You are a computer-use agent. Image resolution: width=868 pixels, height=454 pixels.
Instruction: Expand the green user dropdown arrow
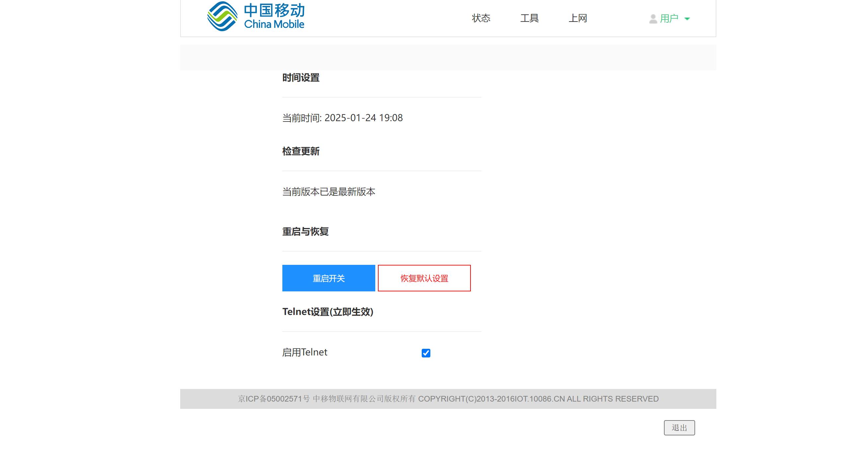click(x=687, y=19)
